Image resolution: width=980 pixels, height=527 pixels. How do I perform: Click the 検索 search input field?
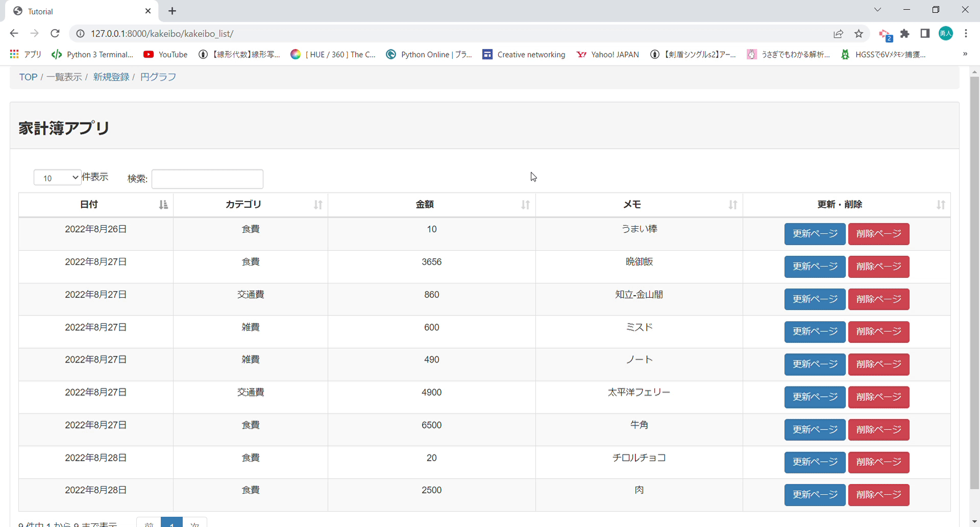pyautogui.click(x=207, y=179)
